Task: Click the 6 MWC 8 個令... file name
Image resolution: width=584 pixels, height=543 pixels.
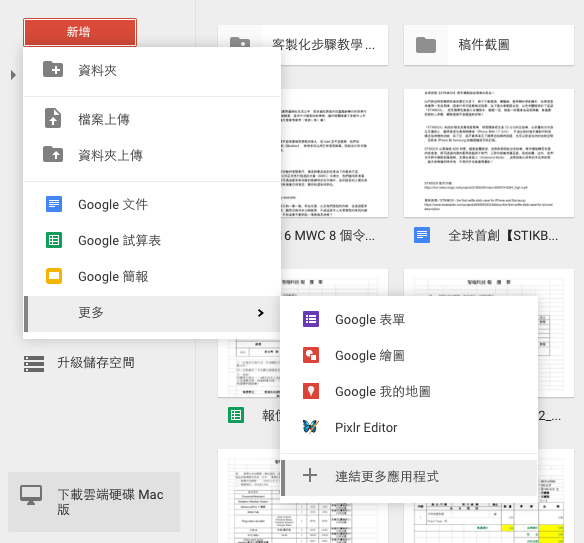Action: 329,235
